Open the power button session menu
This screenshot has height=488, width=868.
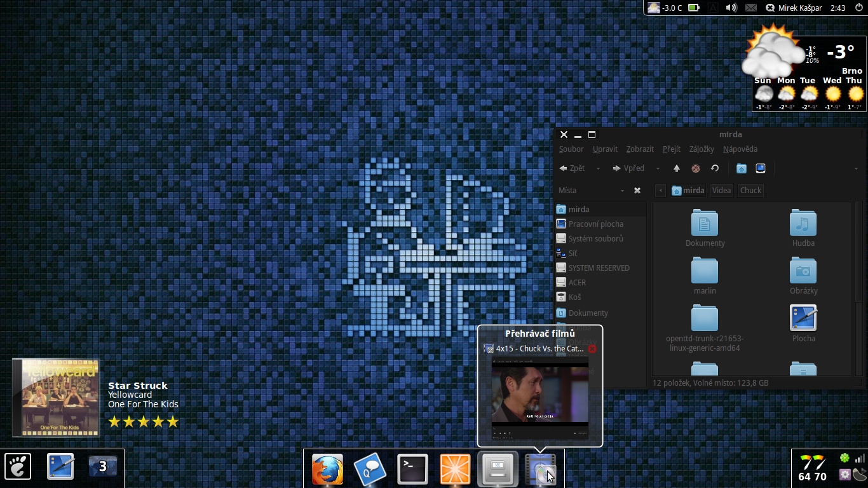[858, 8]
